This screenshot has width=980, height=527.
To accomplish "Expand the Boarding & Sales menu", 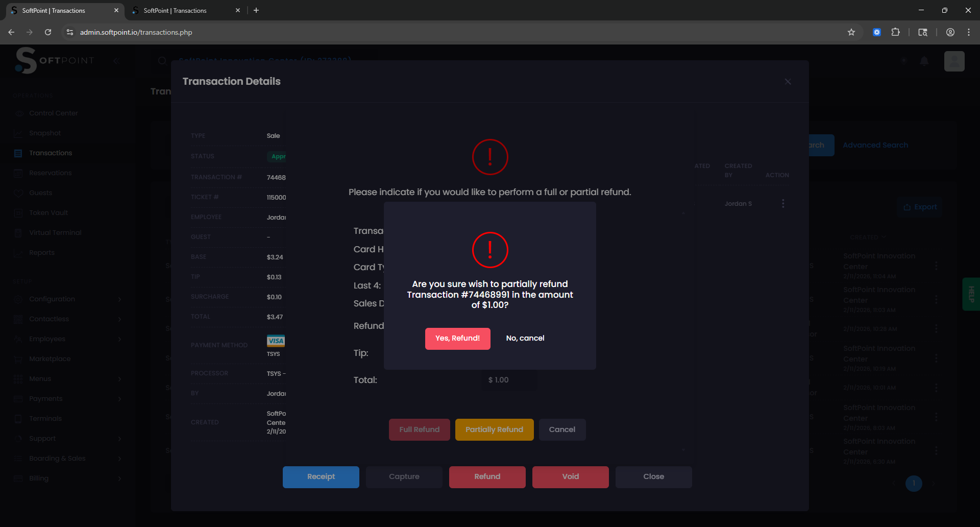I will click(57, 458).
